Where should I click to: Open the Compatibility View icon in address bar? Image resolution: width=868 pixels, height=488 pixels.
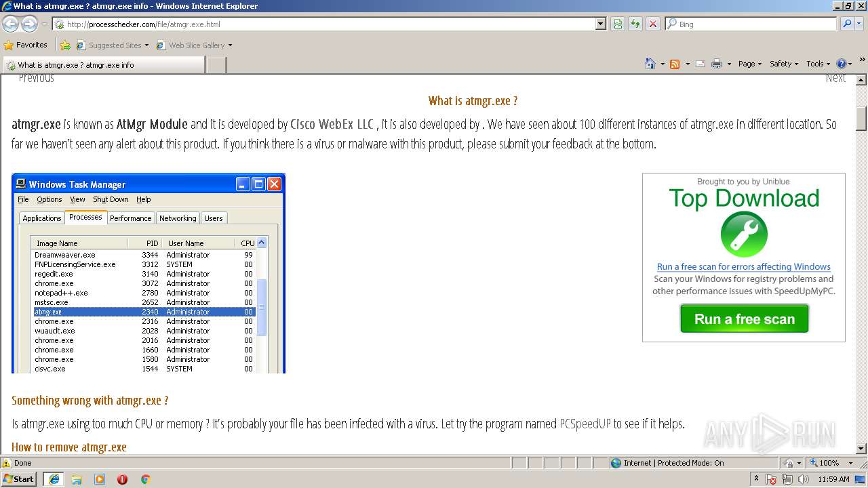[618, 24]
